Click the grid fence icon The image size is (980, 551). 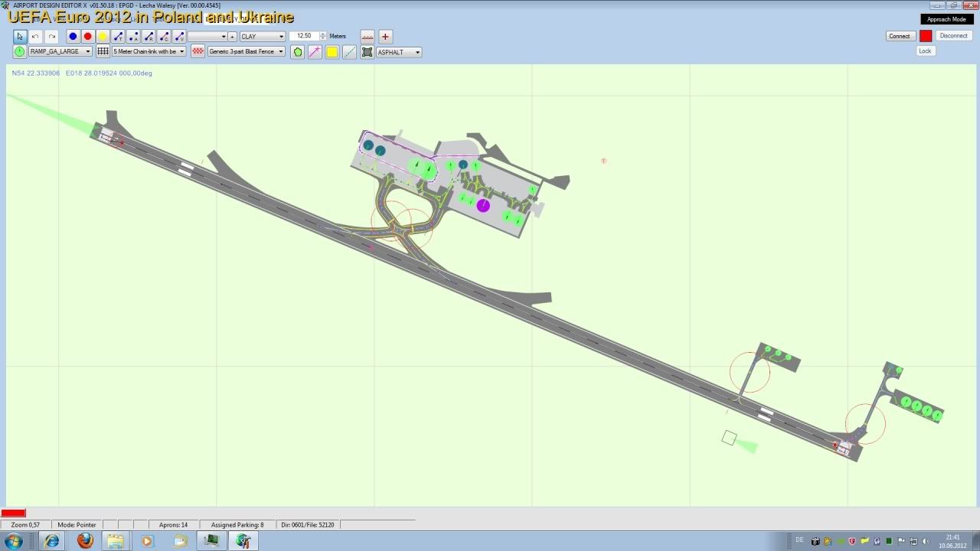pos(103,51)
